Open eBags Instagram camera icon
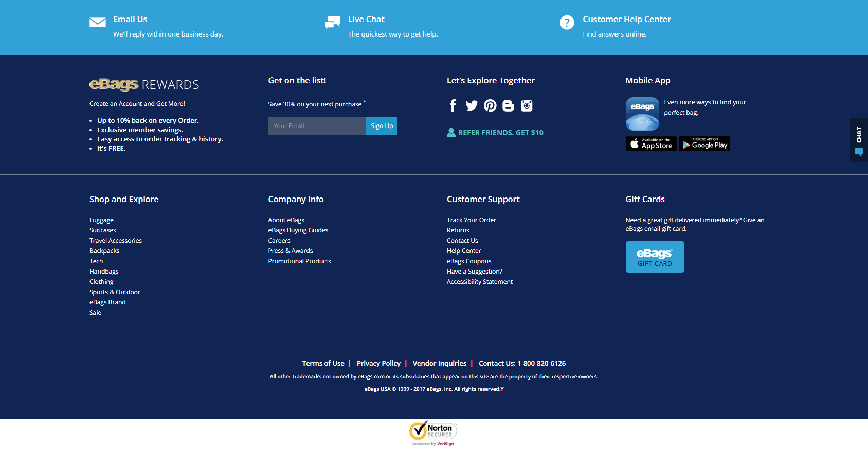Image resolution: width=868 pixels, height=451 pixels. (x=527, y=106)
